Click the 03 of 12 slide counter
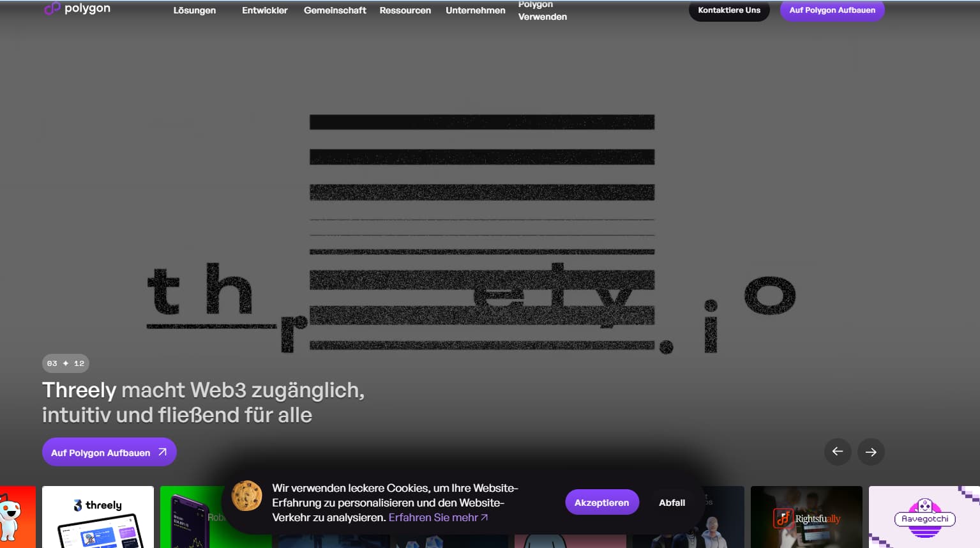The height and width of the screenshot is (548, 980). [66, 363]
